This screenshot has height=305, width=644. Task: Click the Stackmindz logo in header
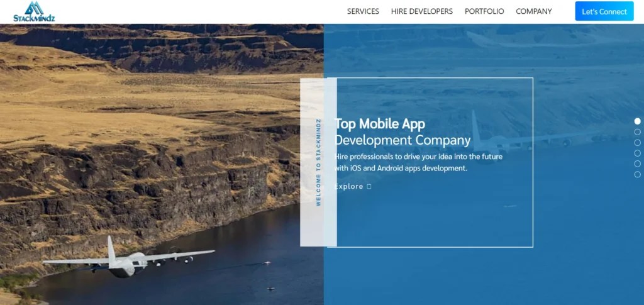34,11
